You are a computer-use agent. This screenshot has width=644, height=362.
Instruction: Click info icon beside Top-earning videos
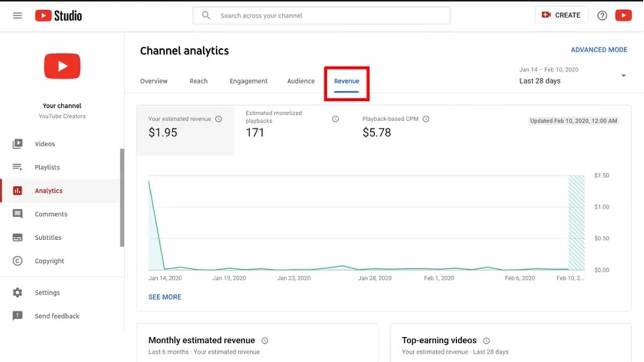coord(486,341)
